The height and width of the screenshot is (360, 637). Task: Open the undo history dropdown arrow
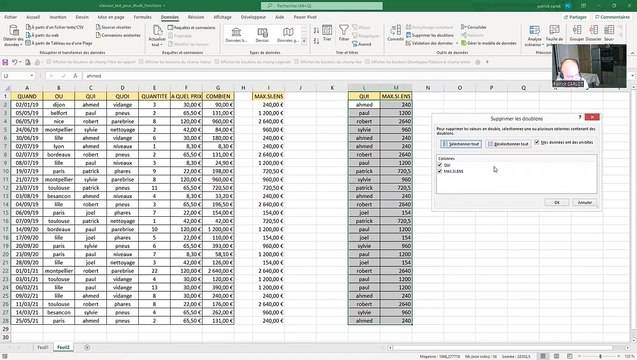coord(20,62)
